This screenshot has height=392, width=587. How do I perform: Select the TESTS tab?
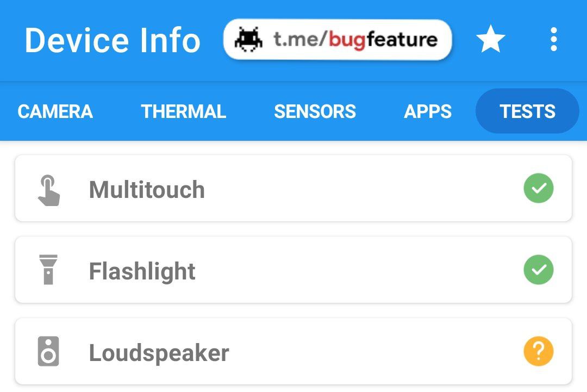(x=527, y=111)
